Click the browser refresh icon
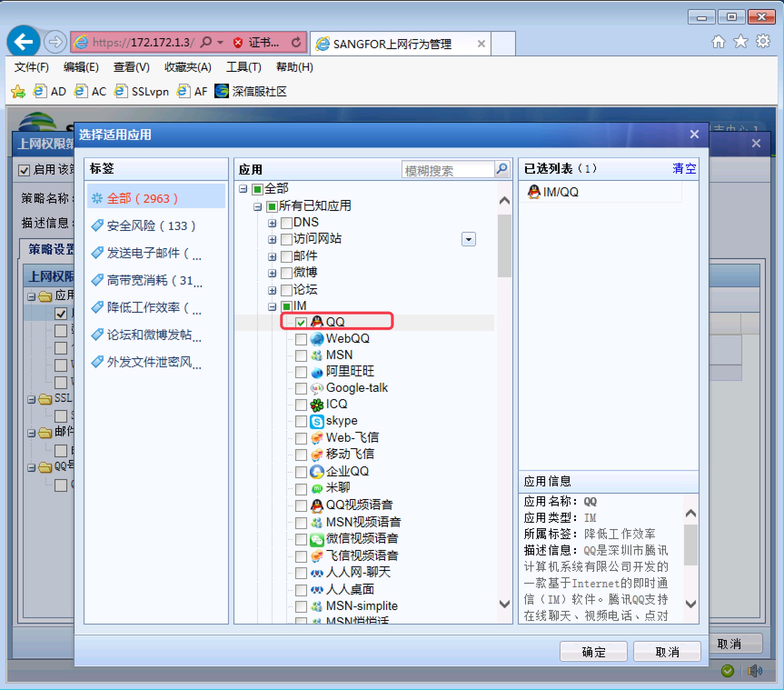 (x=296, y=42)
